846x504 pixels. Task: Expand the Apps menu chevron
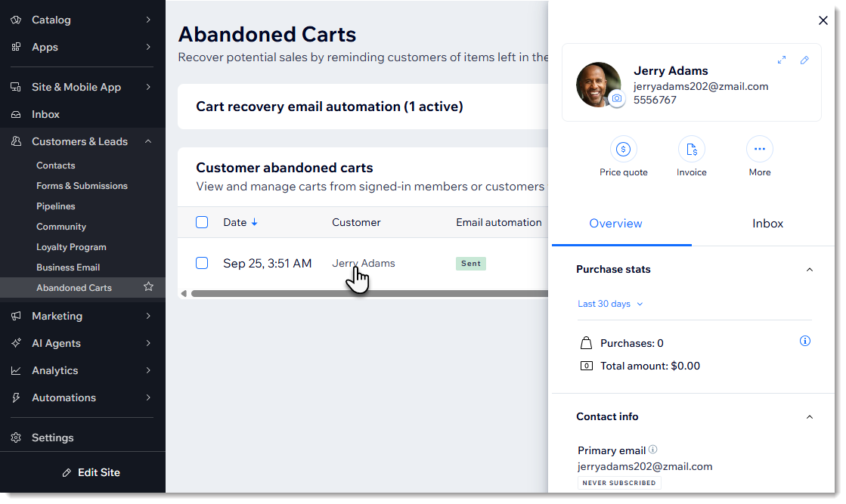[148, 47]
